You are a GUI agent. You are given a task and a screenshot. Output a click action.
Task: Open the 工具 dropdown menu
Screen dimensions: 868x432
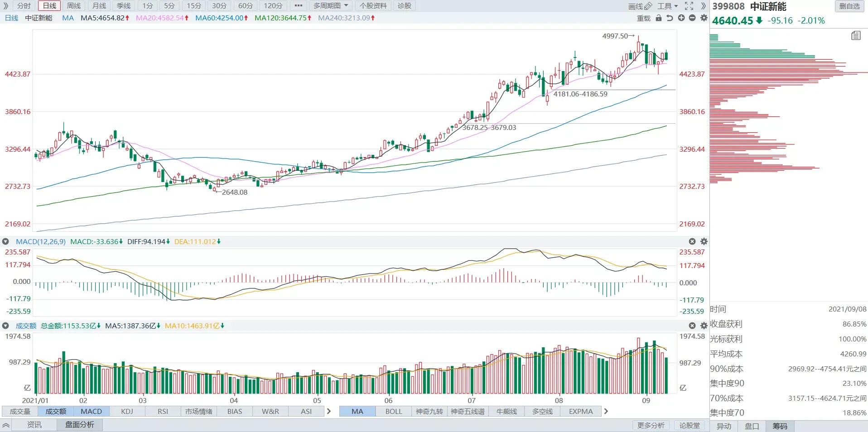pos(668,6)
